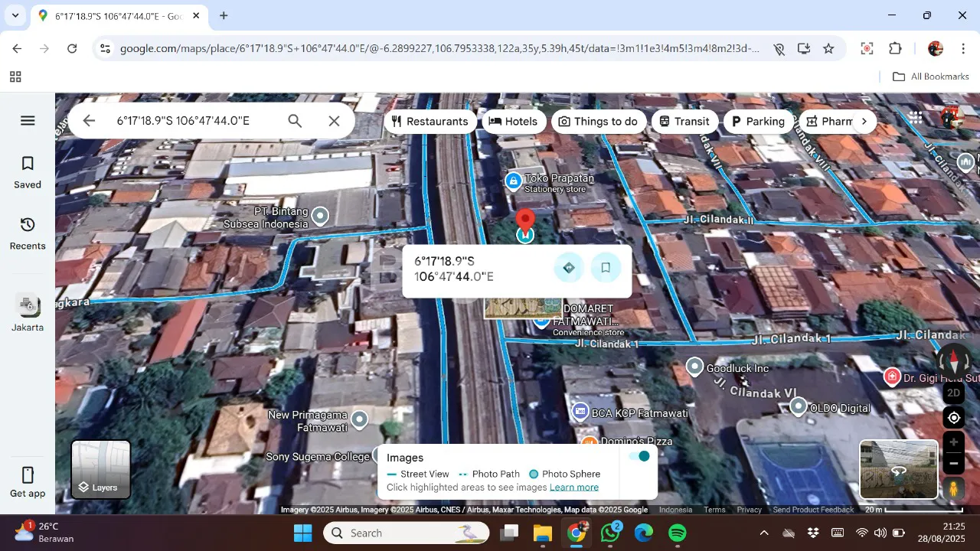Switch map to 2D view
This screenshot has height=551, width=980.
pyautogui.click(x=954, y=393)
